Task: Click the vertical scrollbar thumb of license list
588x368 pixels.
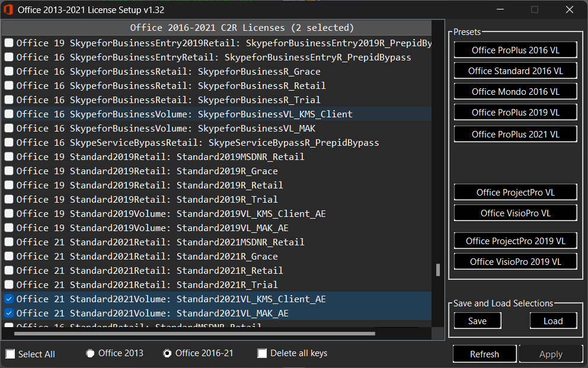Action: (x=437, y=270)
